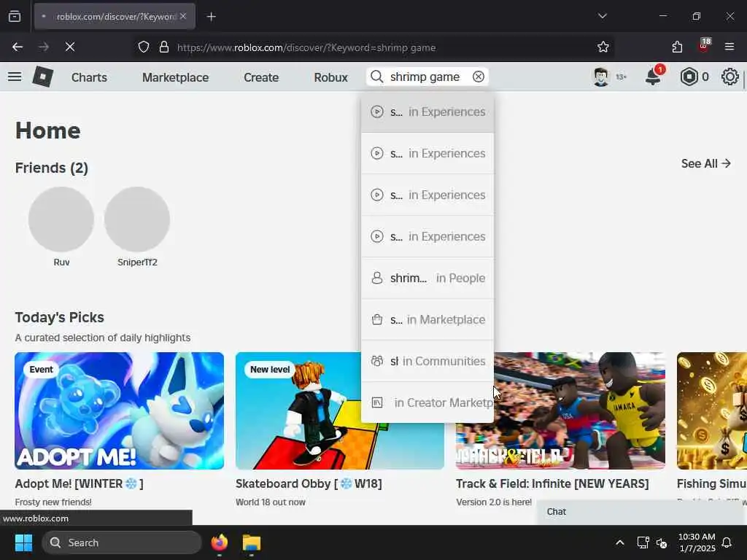Clear the shrimp game search text
The height and width of the screenshot is (560, 747).
(479, 77)
